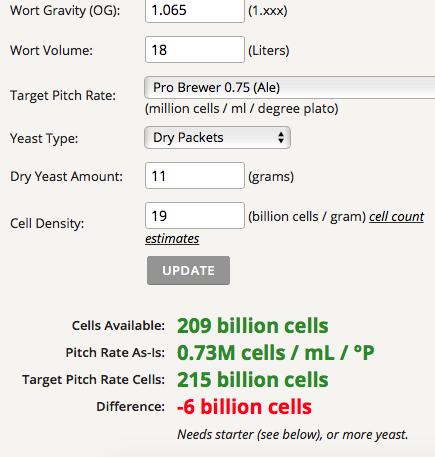Click the Target Pitch Rate label
This screenshot has width=435, height=457.
63,96
